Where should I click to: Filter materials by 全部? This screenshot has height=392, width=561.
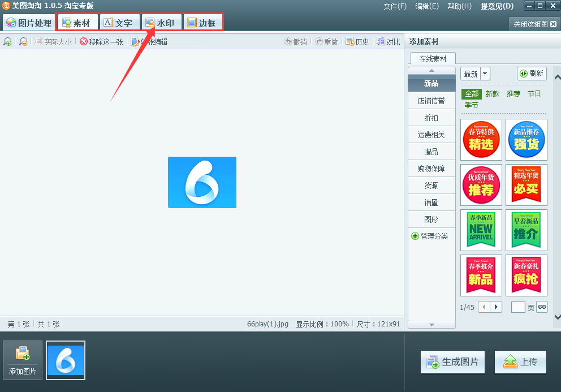(x=472, y=94)
